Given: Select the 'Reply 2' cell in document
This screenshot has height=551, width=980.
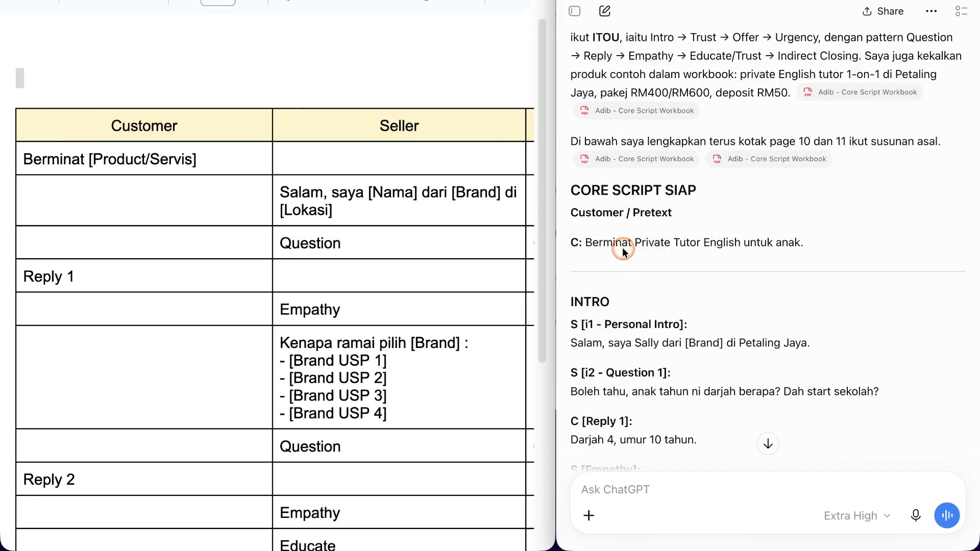Looking at the screenshot, I should click(144, 479).
